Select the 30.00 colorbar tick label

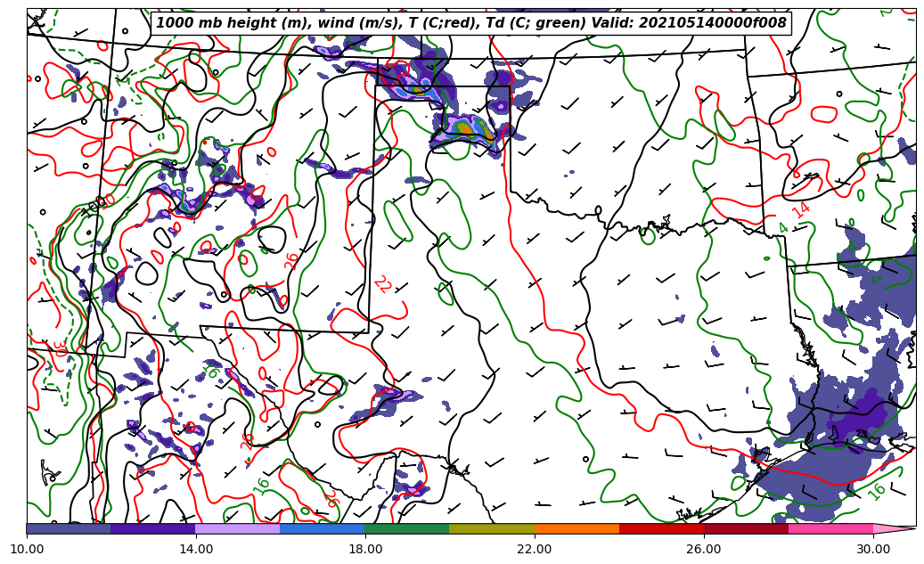click(x=873, y=549)
